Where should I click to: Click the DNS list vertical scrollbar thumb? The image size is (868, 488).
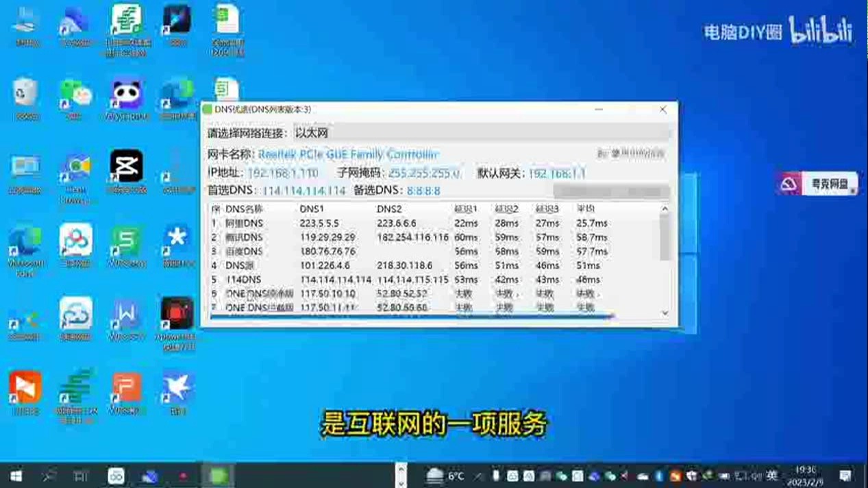click(x=665, y=236)
